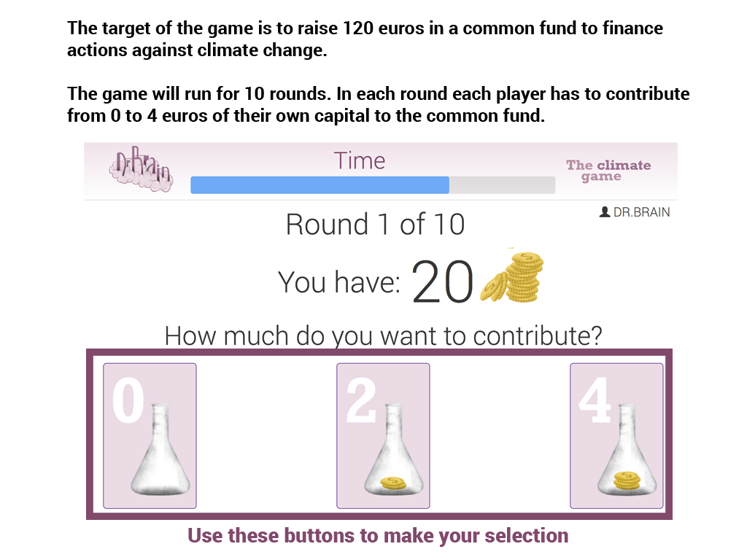747x560 pixels.
Task: Click the blue filled part of the Time bar
Action: [x=320, y=185]
